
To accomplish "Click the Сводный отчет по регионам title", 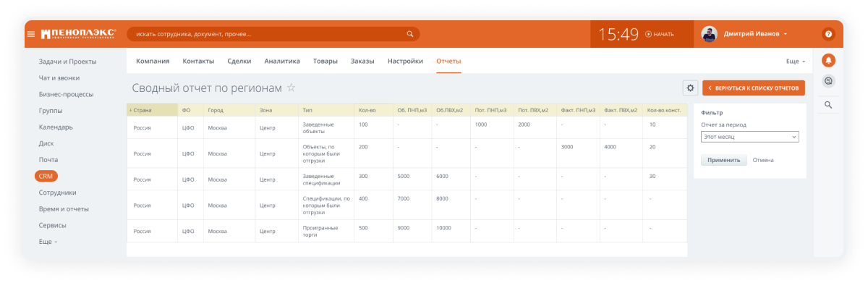I will click(x=207, y=88).
